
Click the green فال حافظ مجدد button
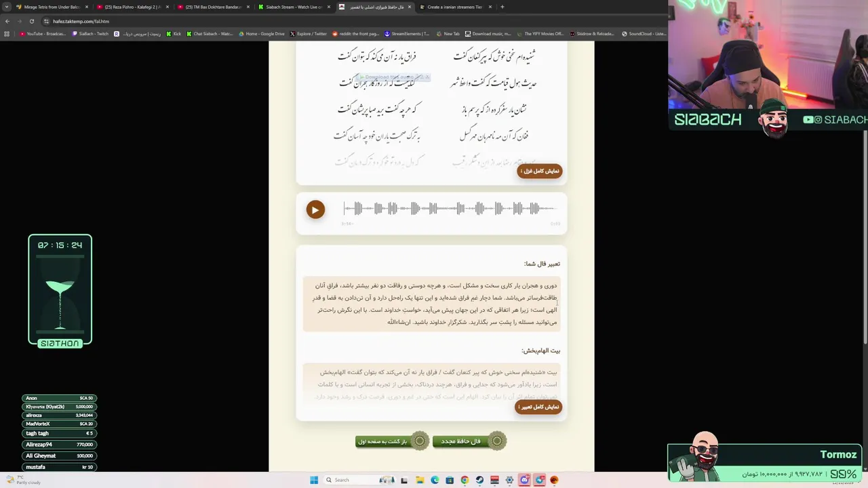[x=469, y=441]
